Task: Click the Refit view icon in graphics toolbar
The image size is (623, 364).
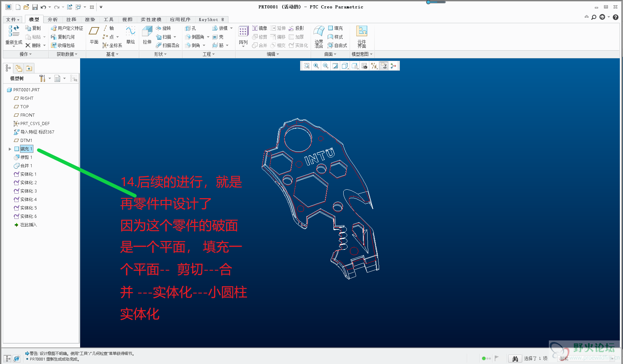Action: (x=307, y=66)
